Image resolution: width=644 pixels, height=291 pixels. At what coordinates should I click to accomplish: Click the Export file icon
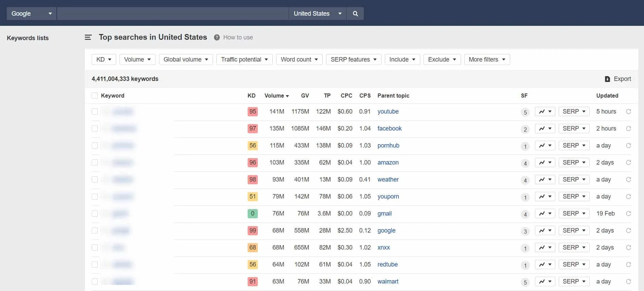607,79
